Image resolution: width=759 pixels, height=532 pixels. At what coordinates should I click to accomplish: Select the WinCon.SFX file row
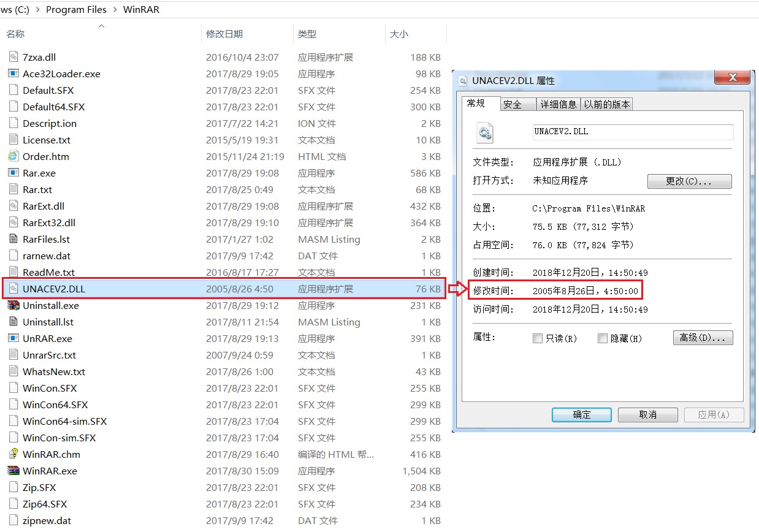[224, 388]
